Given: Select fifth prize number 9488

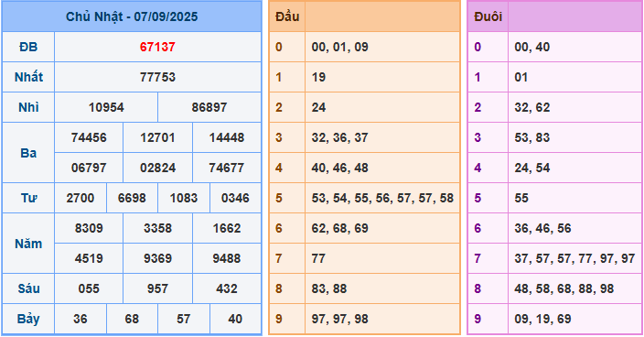Looking at the screenshot, I should [x=227, y=258].
